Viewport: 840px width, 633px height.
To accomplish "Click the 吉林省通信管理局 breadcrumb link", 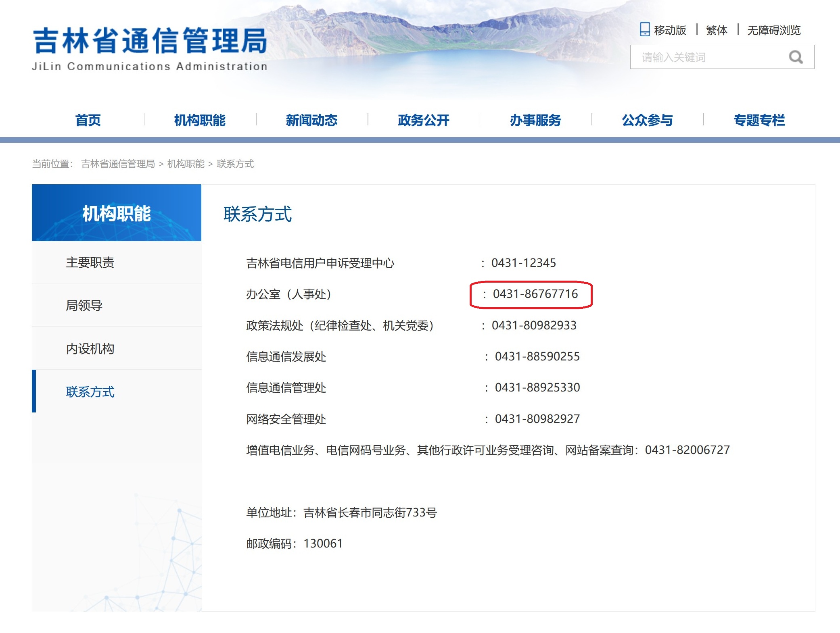I will click(118, 164).
